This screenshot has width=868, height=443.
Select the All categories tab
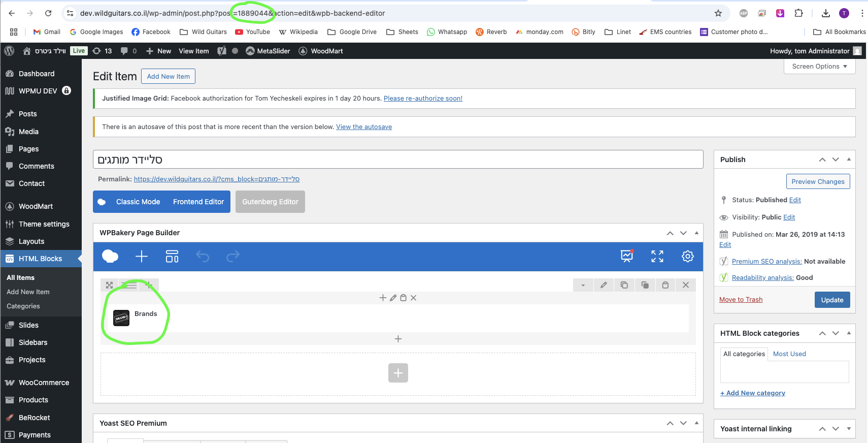pyautogui.click(x=744, y=354)
